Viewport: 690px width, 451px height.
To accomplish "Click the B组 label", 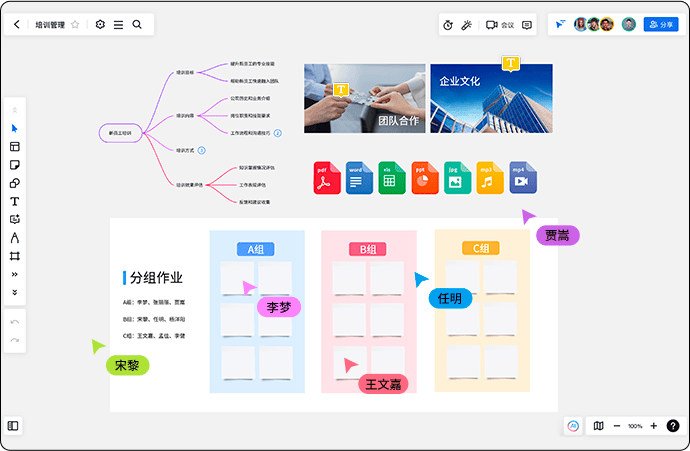I will coord(368,249).
